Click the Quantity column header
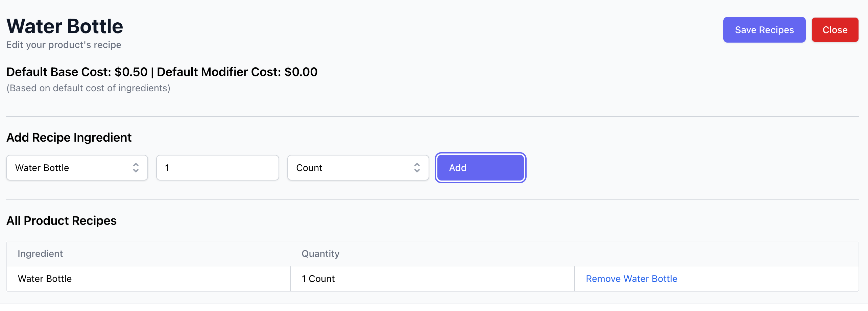The image size is (868, 311). pos(320,254)
